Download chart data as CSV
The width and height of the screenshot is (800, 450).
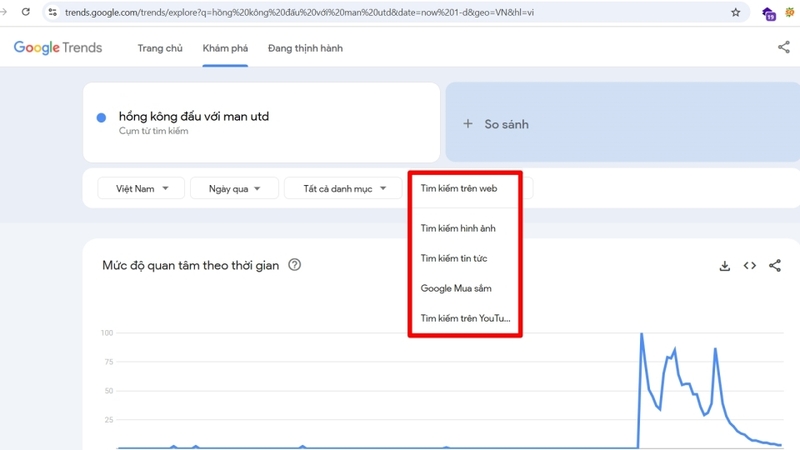point(724,266)
